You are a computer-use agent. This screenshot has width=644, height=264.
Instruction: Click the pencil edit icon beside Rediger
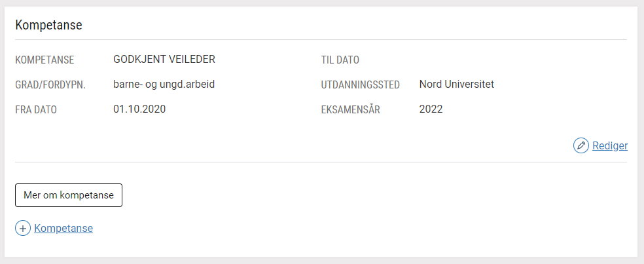pyautogui.click(x=581, y=145)
